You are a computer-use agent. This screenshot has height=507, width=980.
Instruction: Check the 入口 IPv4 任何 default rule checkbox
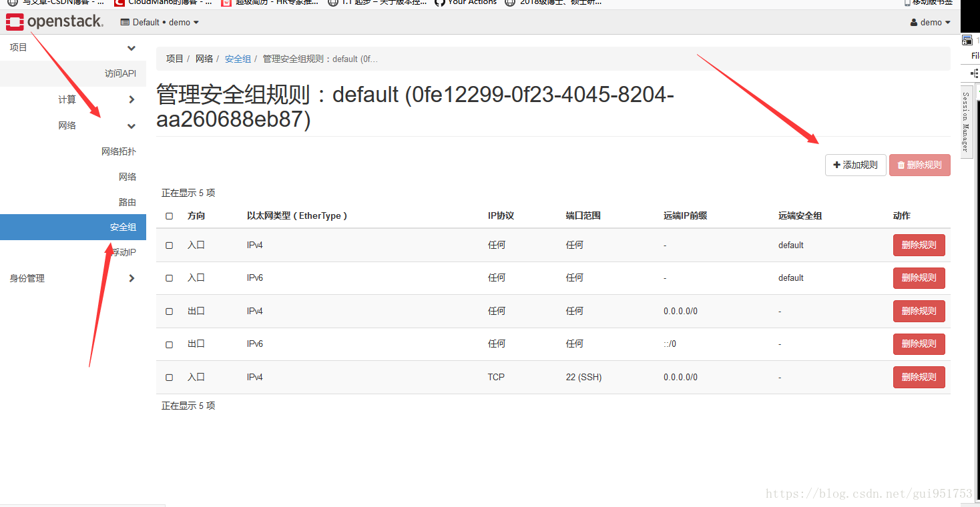[169, 245]
